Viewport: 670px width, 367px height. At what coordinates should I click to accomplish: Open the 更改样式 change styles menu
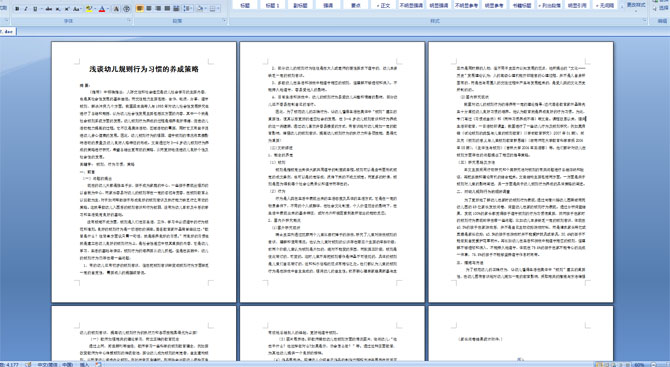click(x=635, y=5)
